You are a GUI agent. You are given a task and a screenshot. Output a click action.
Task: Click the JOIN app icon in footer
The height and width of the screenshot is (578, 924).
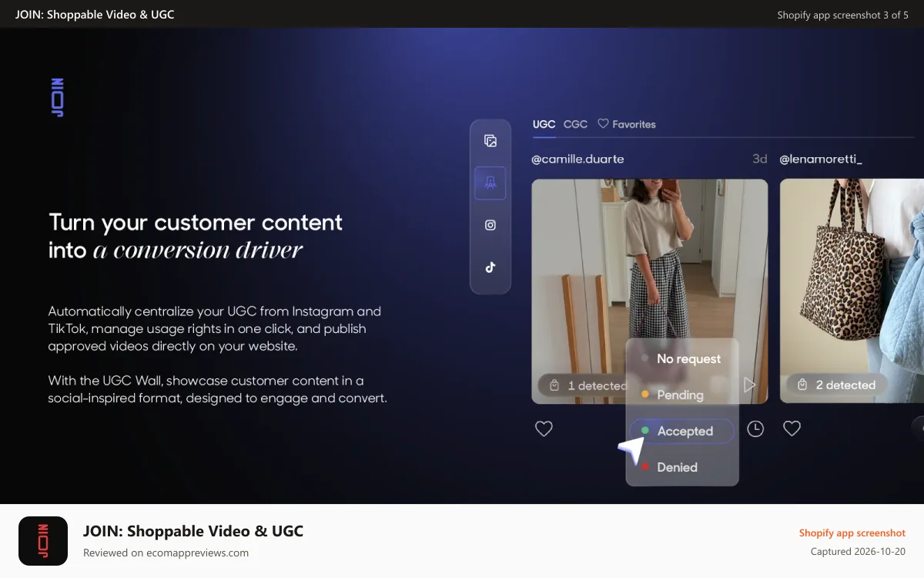click(x=43, y=541)
